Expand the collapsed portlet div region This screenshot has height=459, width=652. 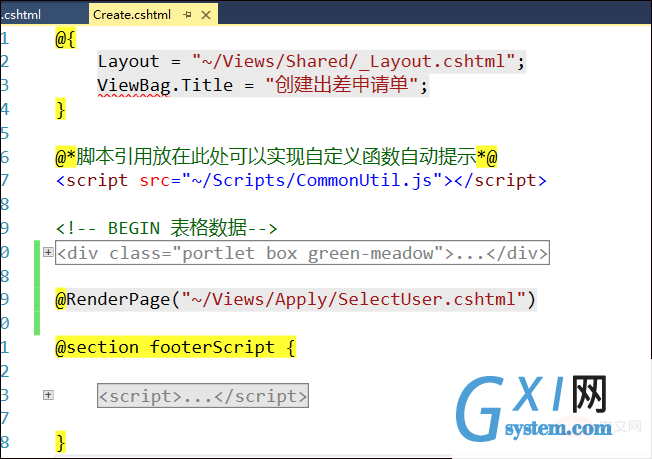click(x=48, y=252)
